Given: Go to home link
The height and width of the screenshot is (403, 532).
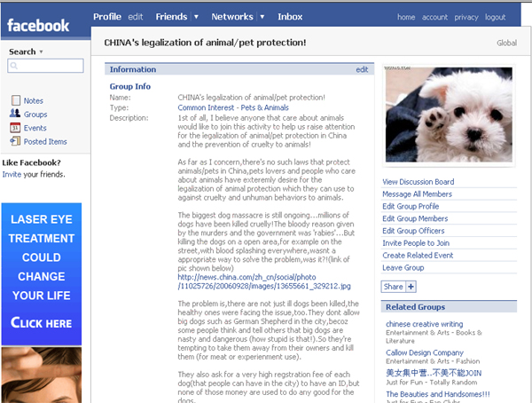Looking at the screenshot, I should tap(406, 17).
